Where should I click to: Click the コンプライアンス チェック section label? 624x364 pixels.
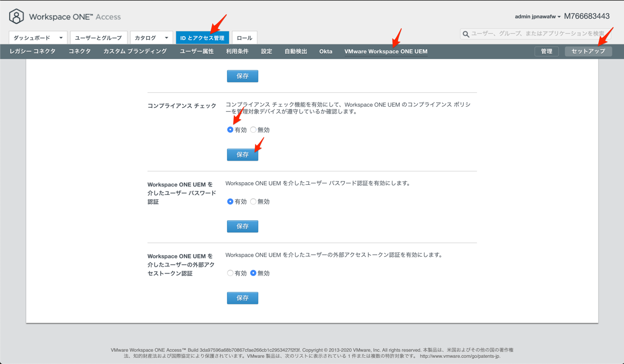click(182, 106)
